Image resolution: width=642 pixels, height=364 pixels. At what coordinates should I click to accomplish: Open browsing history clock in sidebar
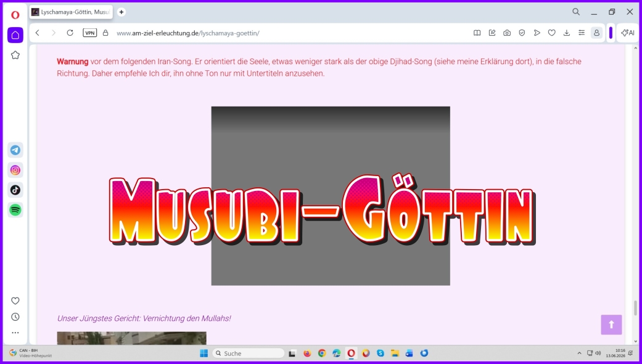pos(15,317)
